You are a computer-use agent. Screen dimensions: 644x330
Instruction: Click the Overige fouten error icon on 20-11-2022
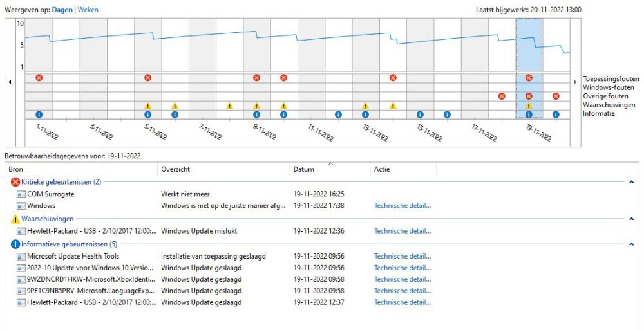tap(556, 96)
